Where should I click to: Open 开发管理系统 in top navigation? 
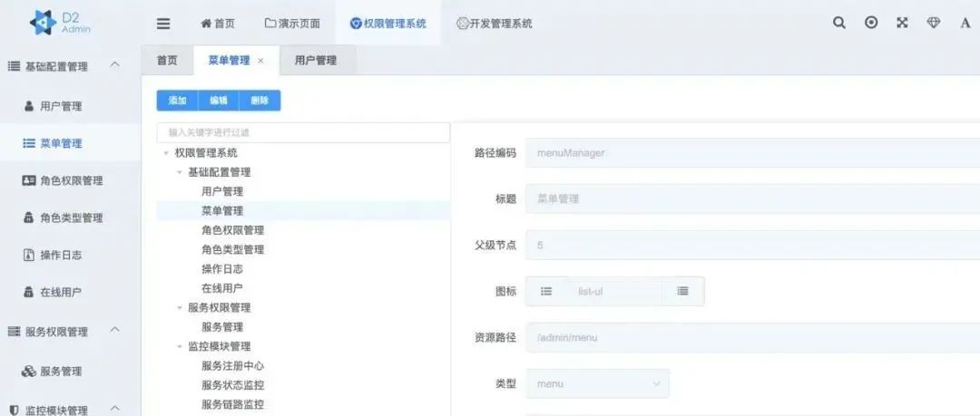click(x=495, y=24)
